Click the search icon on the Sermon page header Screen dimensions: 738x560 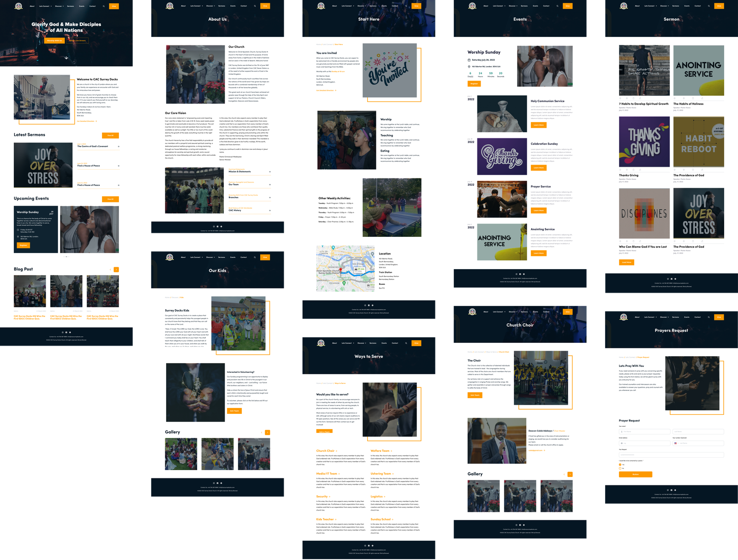tap(708, 6)
